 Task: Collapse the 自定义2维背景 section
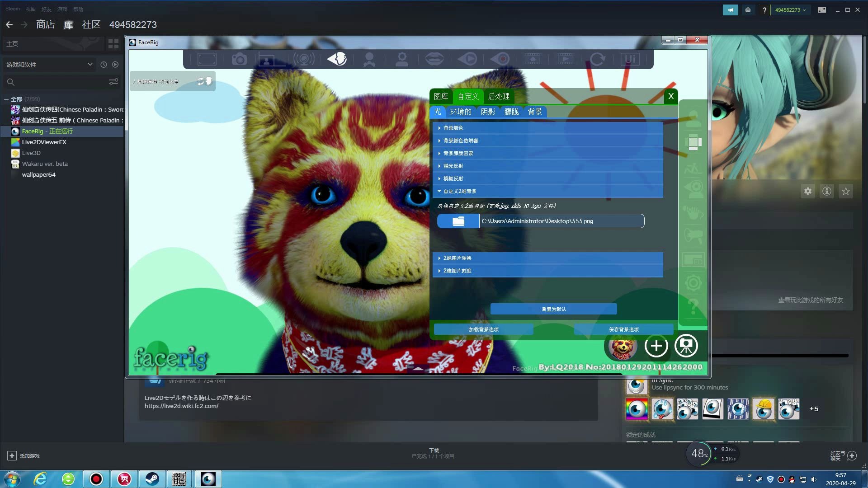click(548, 191)
